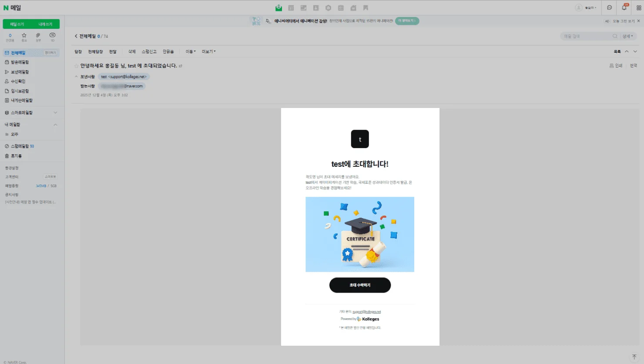Toggle the important (star) mail filter in the sidebar

pos(24,36)
